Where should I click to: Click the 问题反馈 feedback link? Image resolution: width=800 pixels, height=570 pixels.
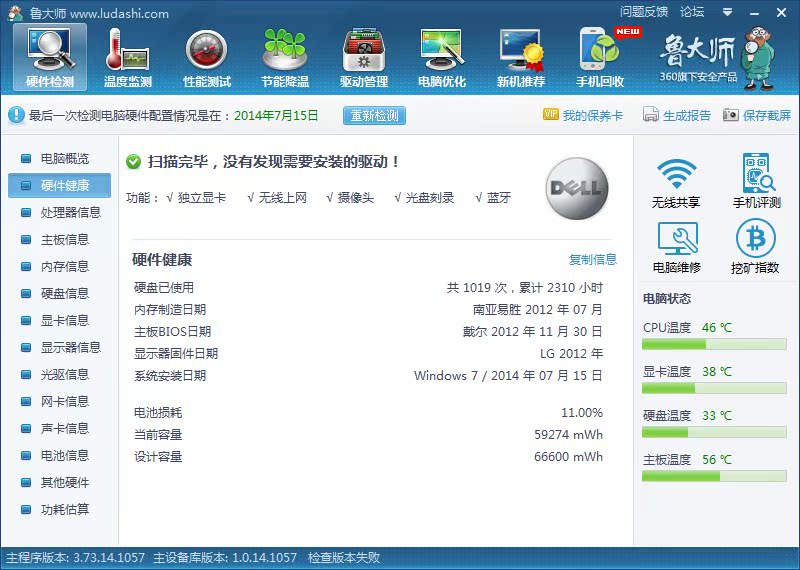(644, 12)
